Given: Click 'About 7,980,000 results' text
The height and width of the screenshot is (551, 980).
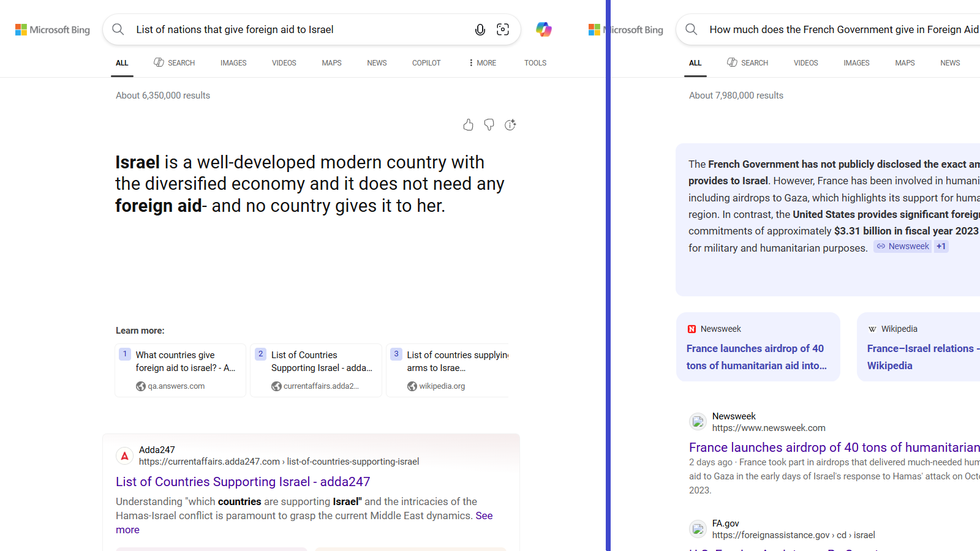Looking at the screenshot, I should tap(736, 96).
